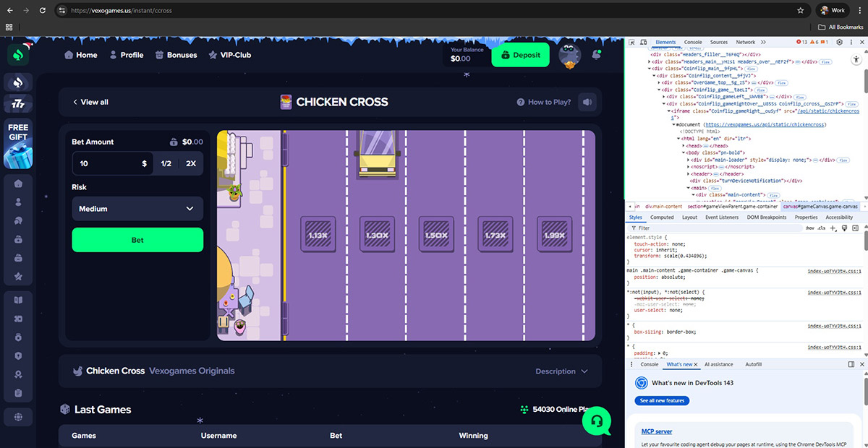Click the notification bell in the header
This screenshot has height=448, width=868.
tap(596, 55)
